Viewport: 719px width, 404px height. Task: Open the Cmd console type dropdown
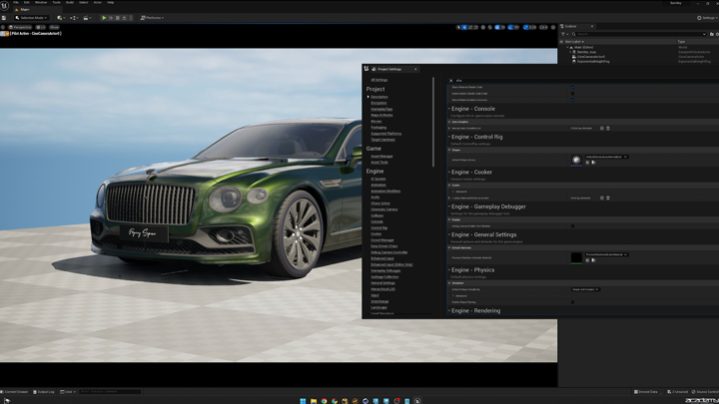(67, 392)
